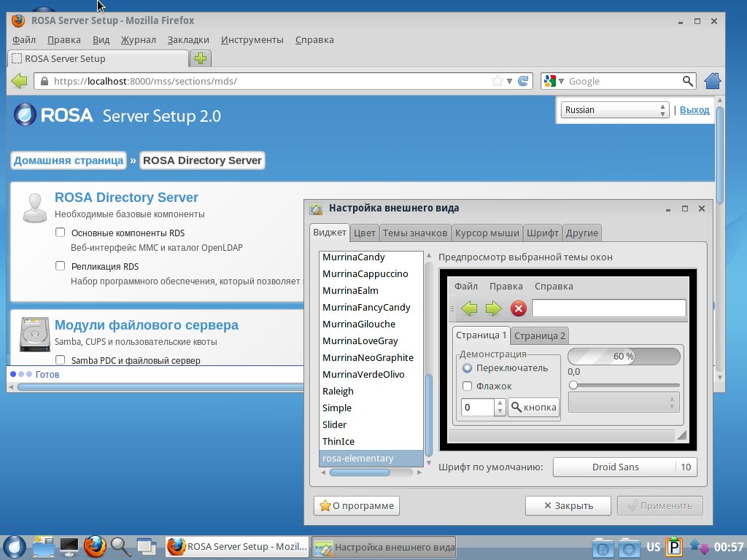Launch Firefox from the taskbar panel
The height and width of the screenshot is (560, 747).
tap(95, 546)
